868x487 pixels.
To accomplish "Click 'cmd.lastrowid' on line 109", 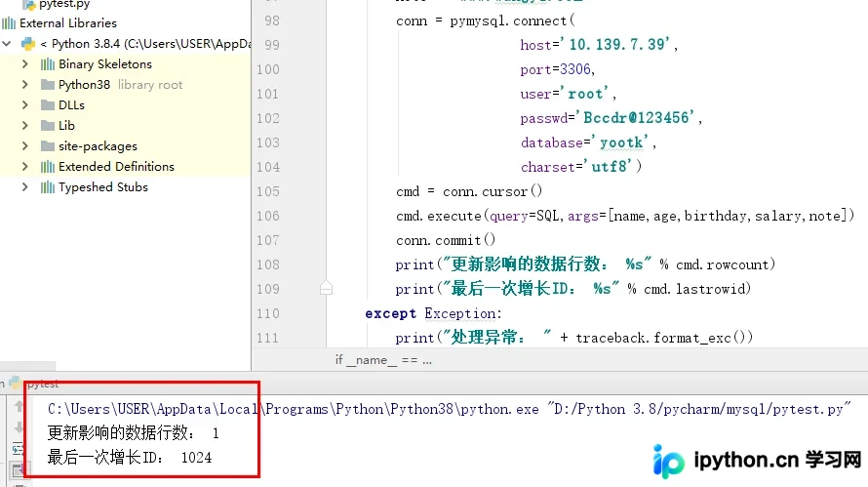I will click(x=694, y=289).
